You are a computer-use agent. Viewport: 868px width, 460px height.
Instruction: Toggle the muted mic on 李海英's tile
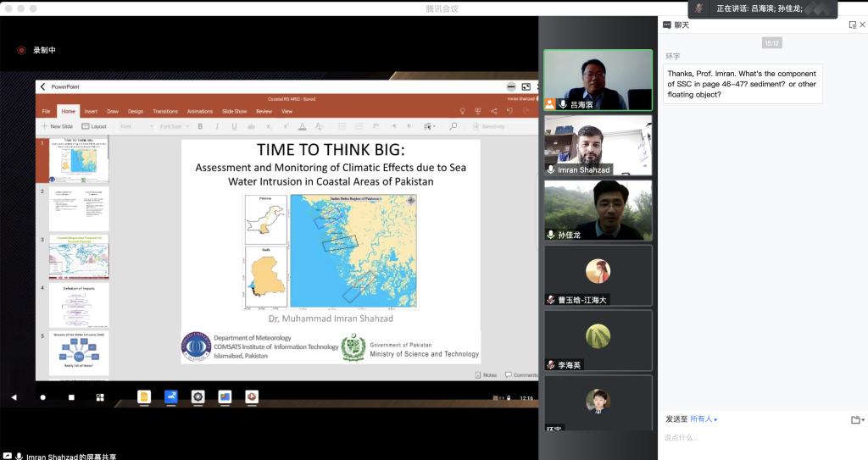click(550, 364)
